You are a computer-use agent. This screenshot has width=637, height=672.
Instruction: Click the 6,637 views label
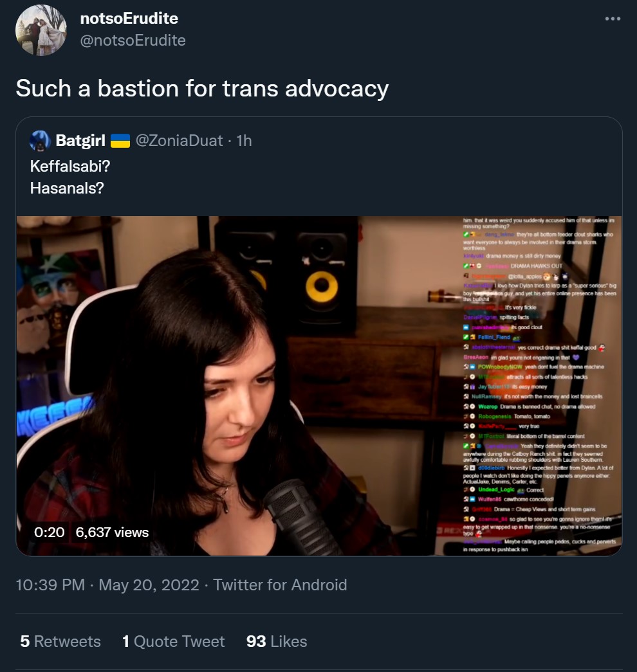click(113, 532)
